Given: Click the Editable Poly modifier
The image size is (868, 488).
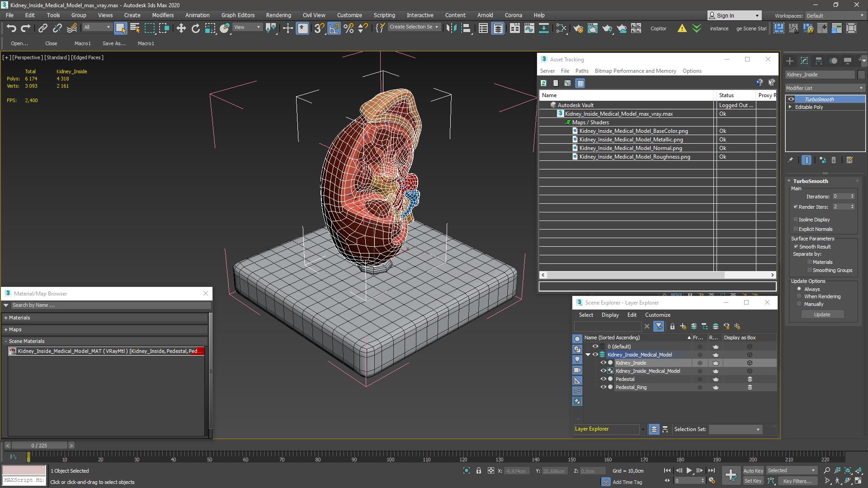Looking at the screenshot, I should point(809,107).
